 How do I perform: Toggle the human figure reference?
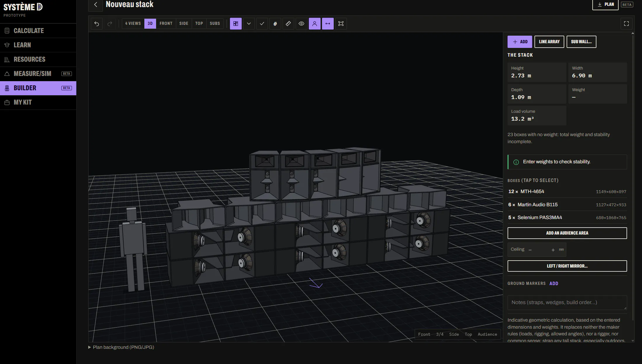(x=314, y=24)
